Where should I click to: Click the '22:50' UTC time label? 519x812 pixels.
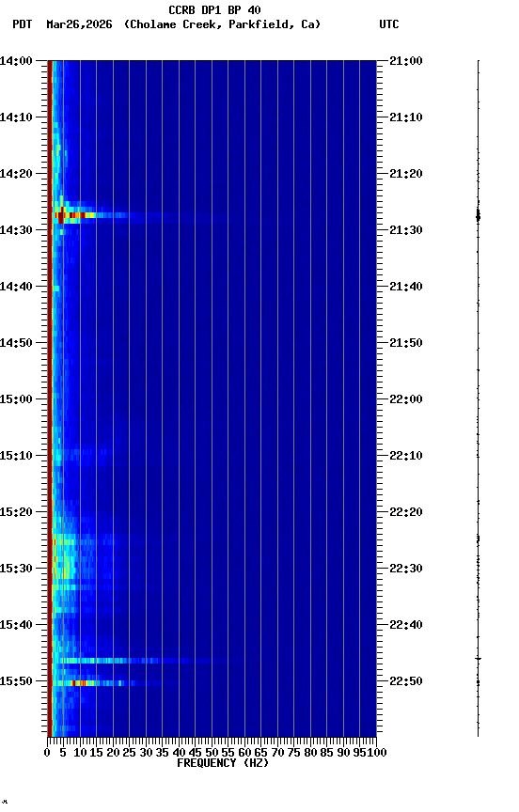(406, 682)
